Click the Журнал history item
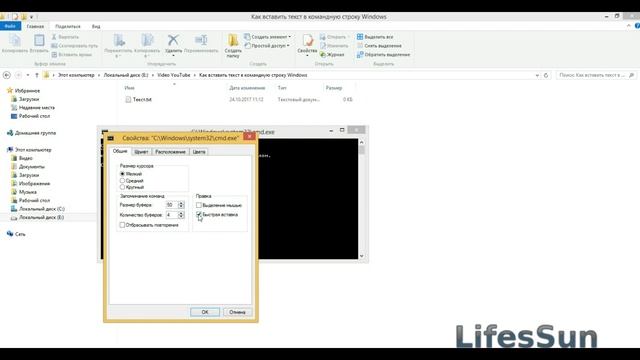Viewport: 640px width, 360px height. [x=332, y=54]
